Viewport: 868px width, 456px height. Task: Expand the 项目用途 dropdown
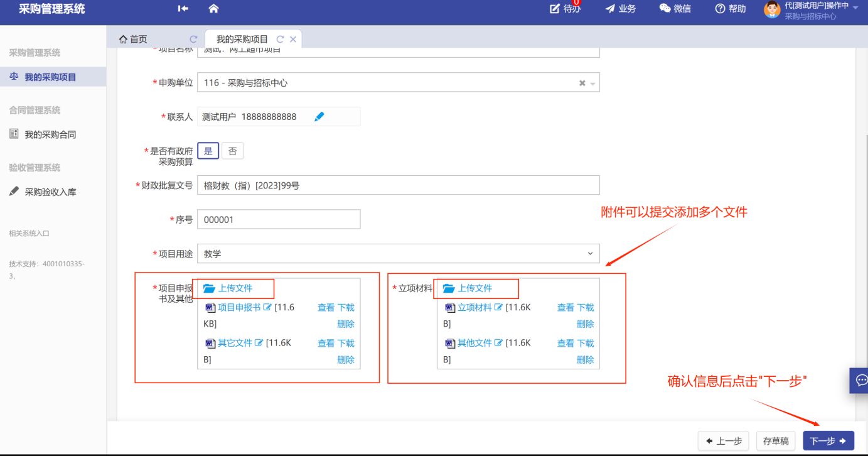[589, 254]
